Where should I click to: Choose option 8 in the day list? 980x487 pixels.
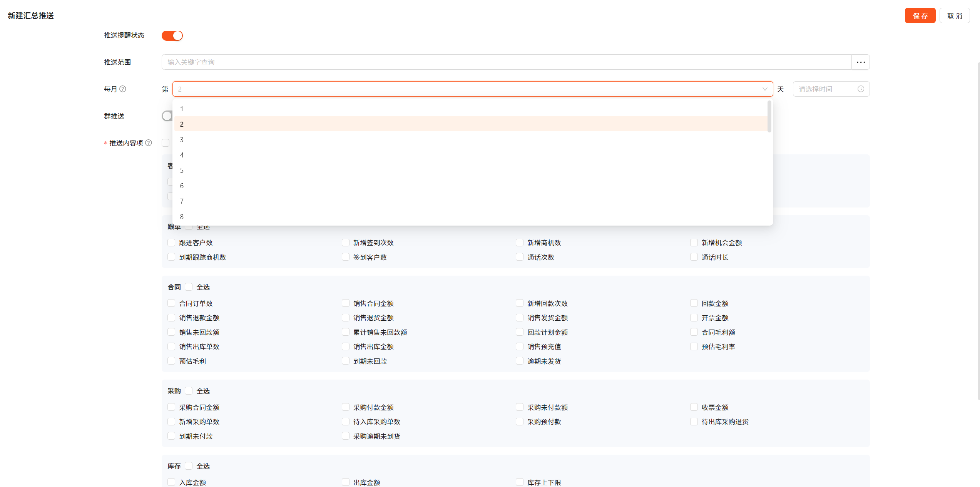pos(182,216)
